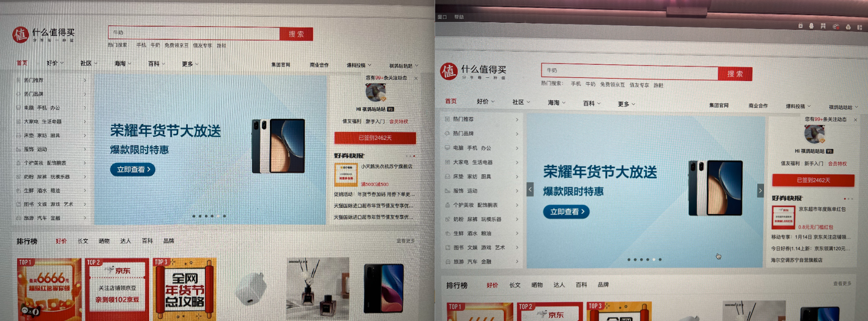Open the 帮助 menu in right screen menu bar
The width and height of the screenshot is (868, 321).
tap(459, 17)
